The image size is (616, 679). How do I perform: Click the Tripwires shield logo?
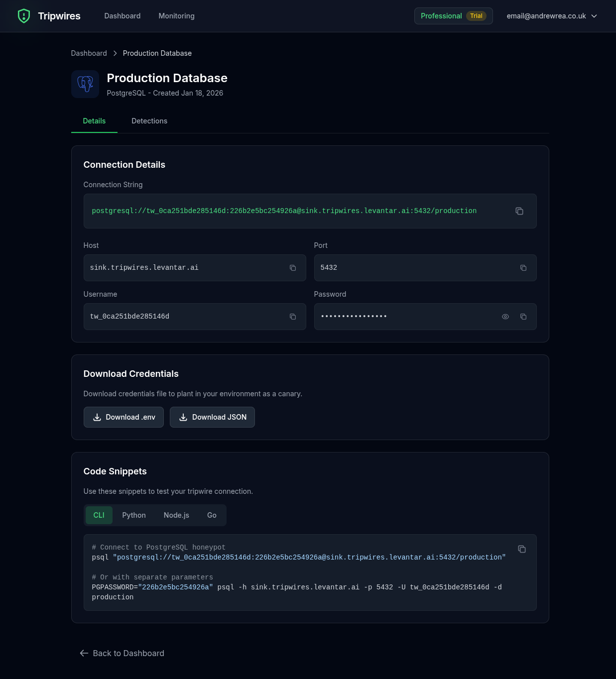(x=24, y=16)
